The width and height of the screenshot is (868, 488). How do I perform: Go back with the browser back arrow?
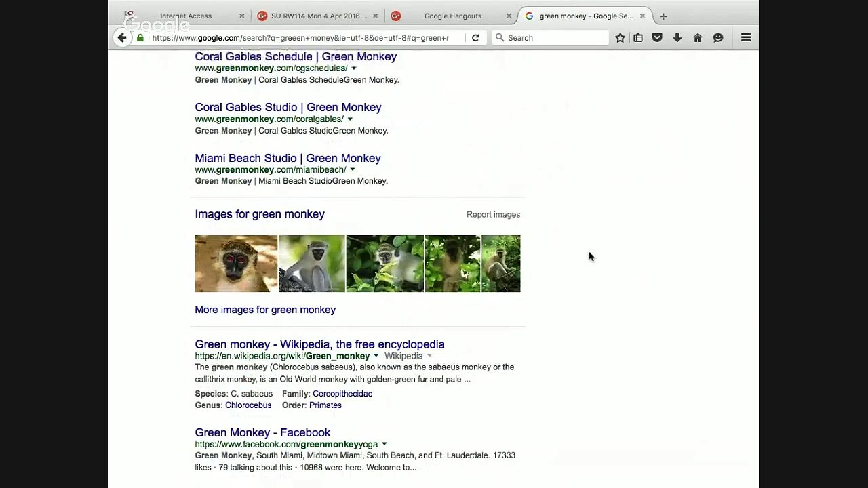tap(122, 38)
